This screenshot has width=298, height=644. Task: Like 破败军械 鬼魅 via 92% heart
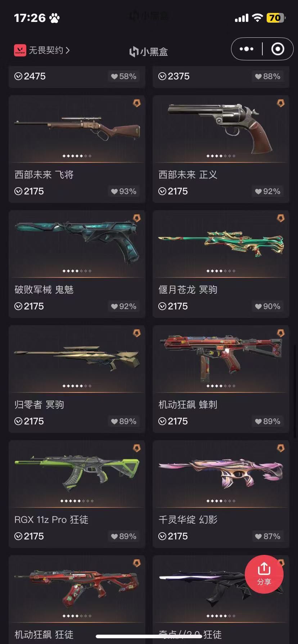(123, 306)
